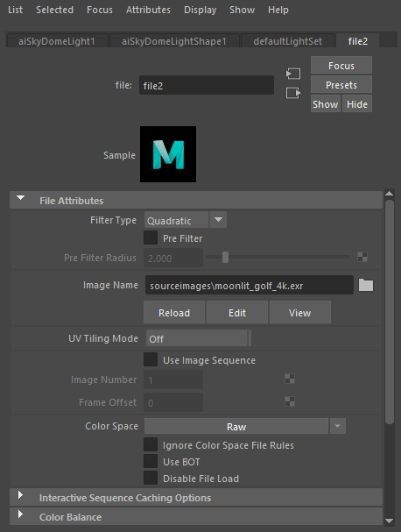The image size is (401, 532).
Task: Switch to the aiSkyDomeLightShape1 tab
Action: pos(174,41)
